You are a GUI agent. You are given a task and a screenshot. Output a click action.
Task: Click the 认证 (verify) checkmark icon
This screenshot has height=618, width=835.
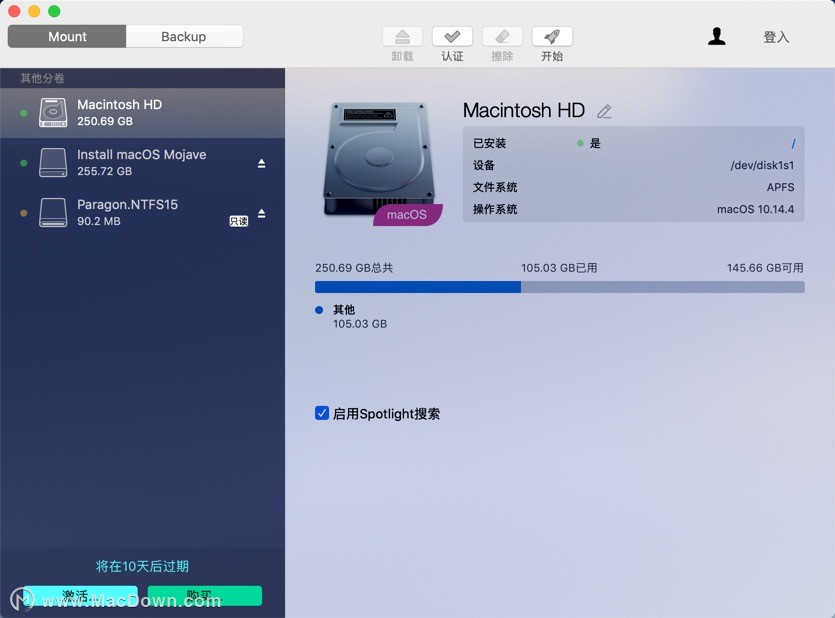coord(452,37)
